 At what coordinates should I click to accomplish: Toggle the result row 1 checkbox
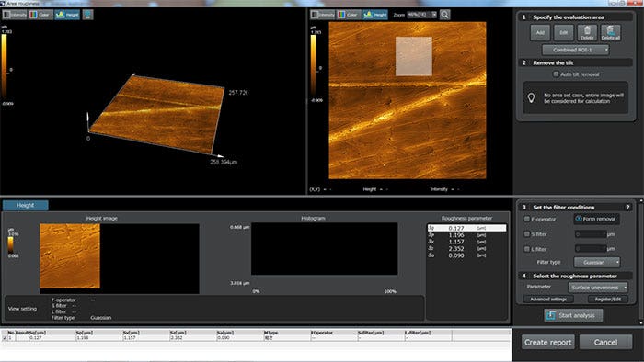tap(5, 338)
